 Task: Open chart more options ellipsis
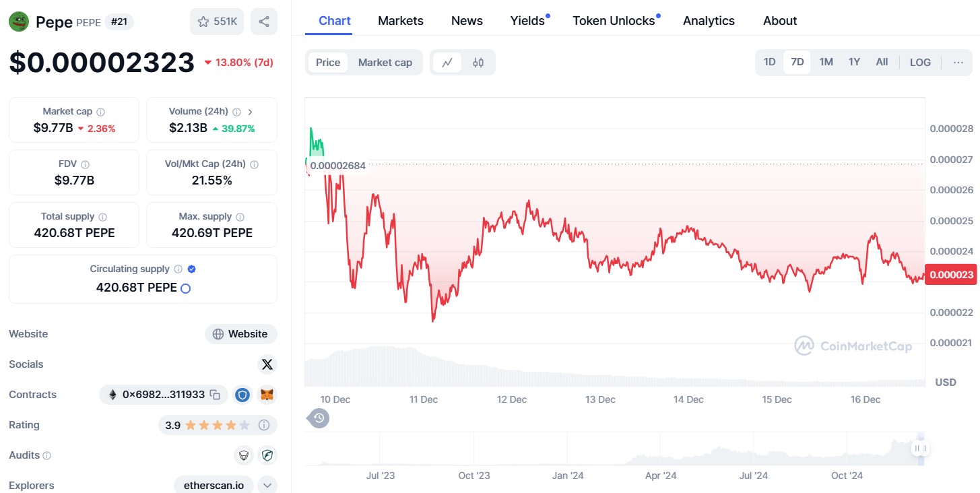point(958,62)
